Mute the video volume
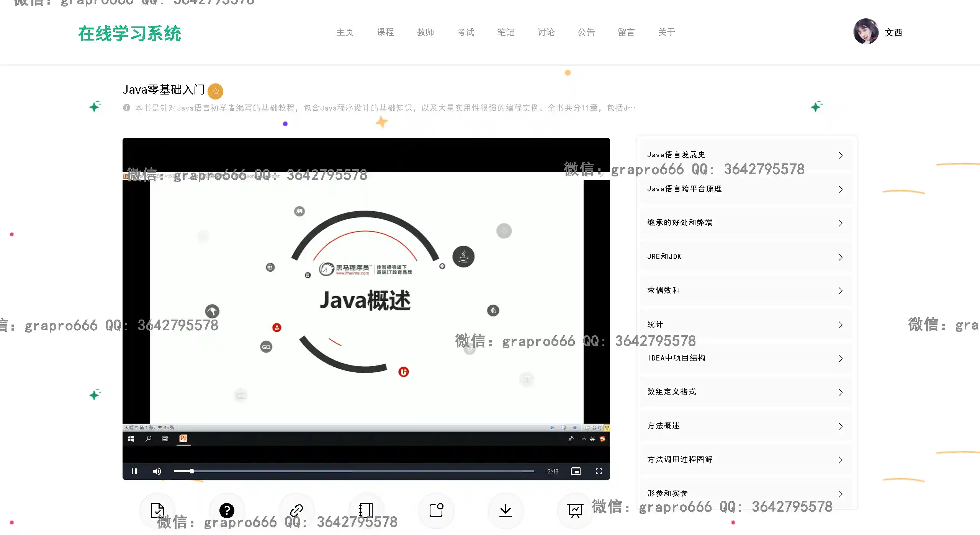The height and width of the screenshot is (535, 980). [157, 471]
